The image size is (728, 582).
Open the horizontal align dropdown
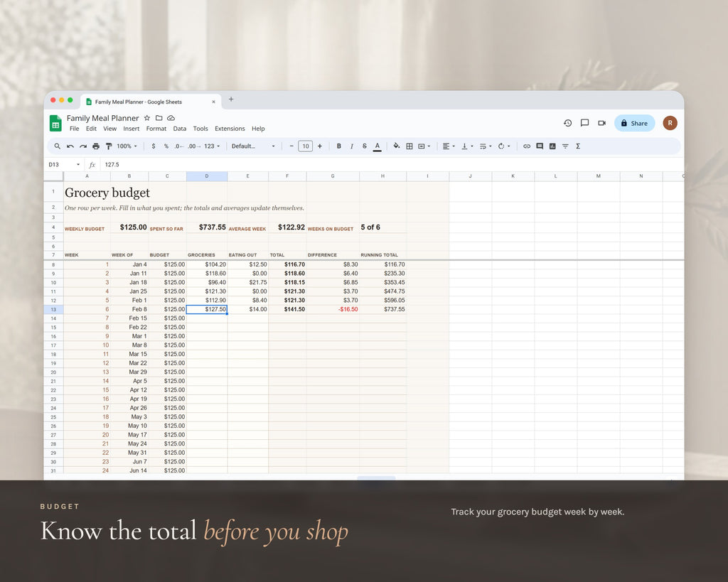(x=449, y=146)
